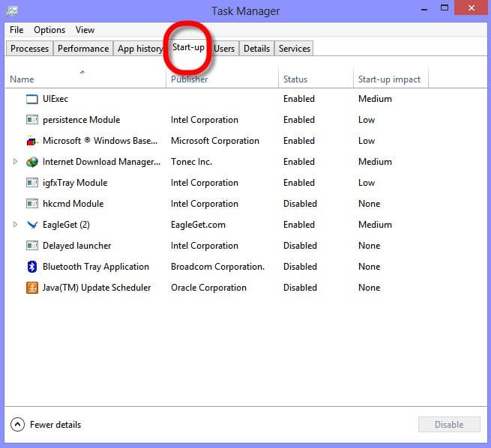Click the EagleGet bird icon
The height and width of the screenshot is (448, 491).
tap(32, 225)
